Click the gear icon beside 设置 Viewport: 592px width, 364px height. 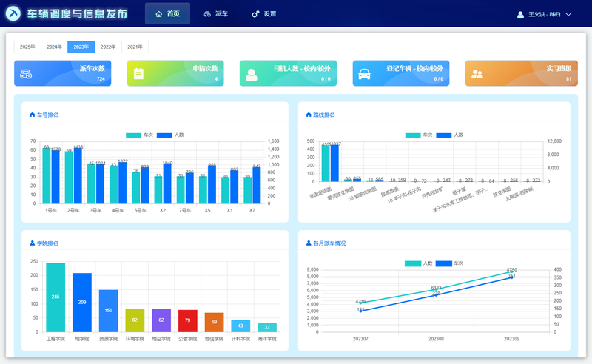pos(255,14)
